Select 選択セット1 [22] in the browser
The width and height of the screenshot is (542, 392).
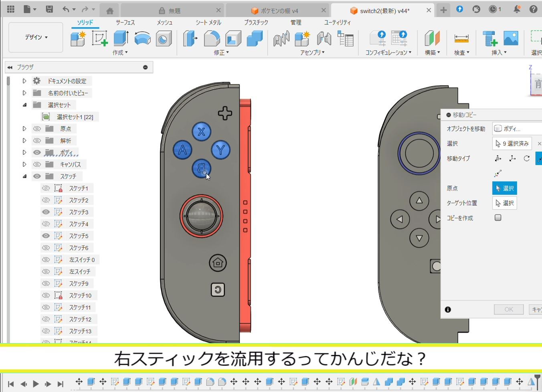pos(75,117)
